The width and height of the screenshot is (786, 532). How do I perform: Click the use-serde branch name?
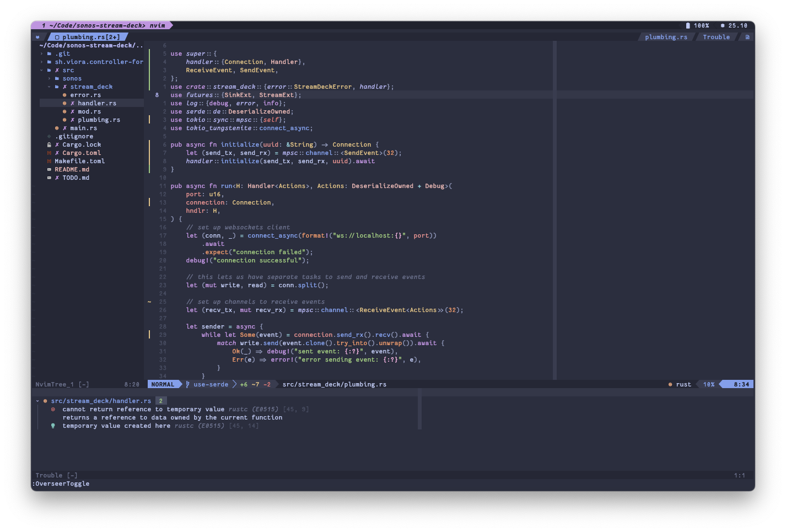coord(211,385)
